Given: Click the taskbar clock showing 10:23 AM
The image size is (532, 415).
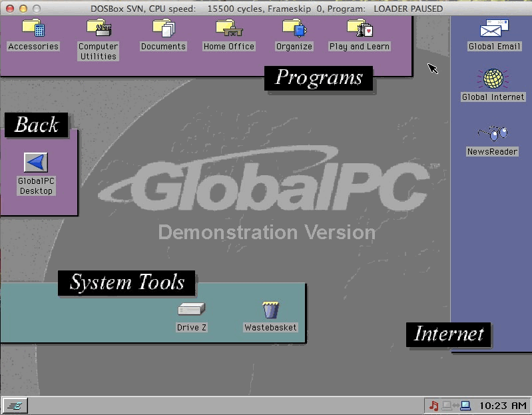Looking at the screenshot, I should click(x=503, y=405).
